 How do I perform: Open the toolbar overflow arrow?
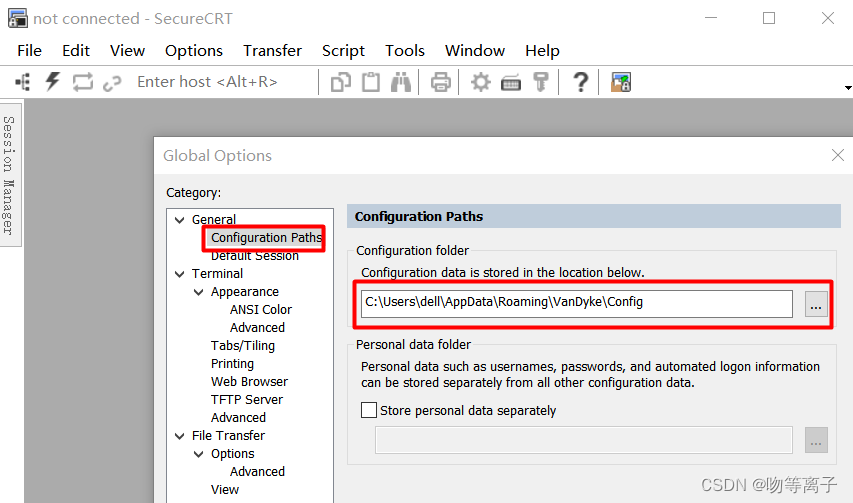click(x=848, y=88)
